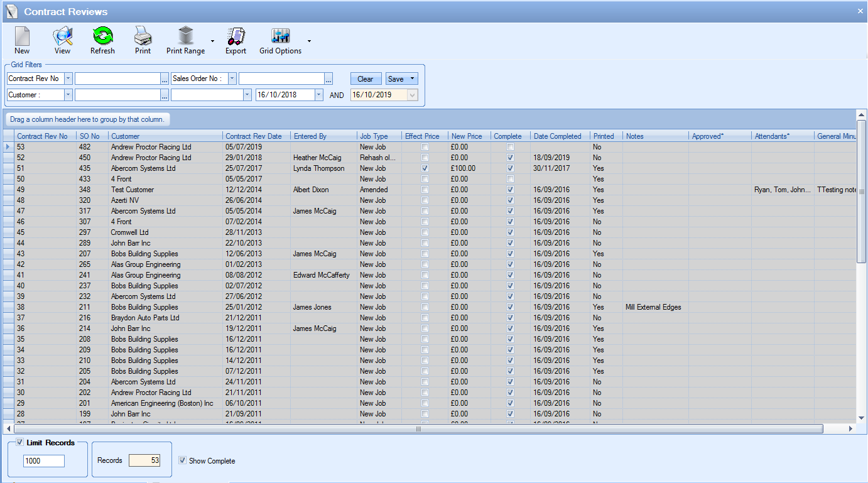Click the New document toolbar icon

pos(22,36)
